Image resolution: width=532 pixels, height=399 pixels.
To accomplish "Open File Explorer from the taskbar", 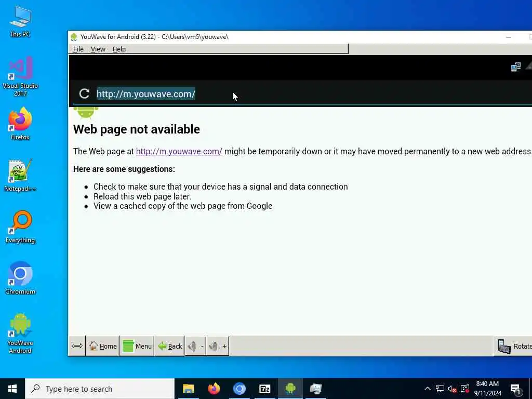I will 188,389.
